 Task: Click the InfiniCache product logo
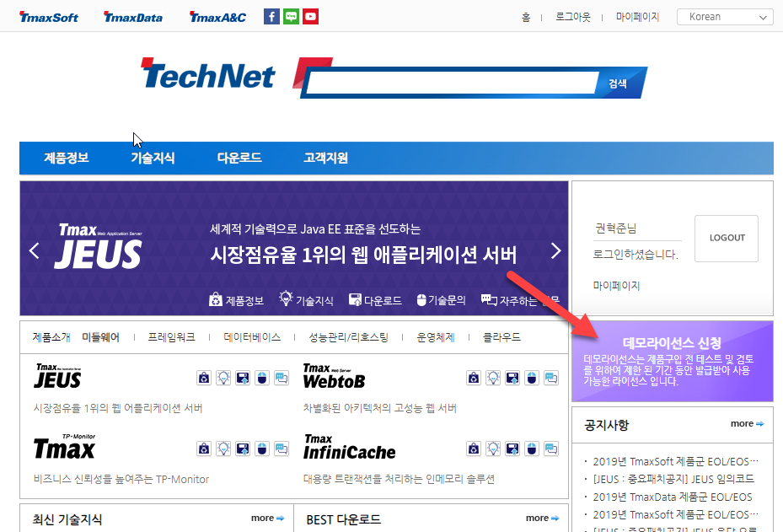[x=349, y=447]
